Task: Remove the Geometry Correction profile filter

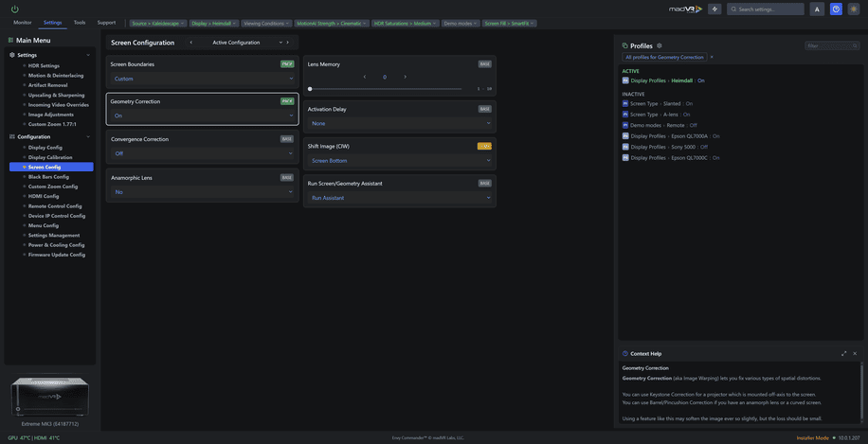Action: pyautogui.click(x=712, y=57)
